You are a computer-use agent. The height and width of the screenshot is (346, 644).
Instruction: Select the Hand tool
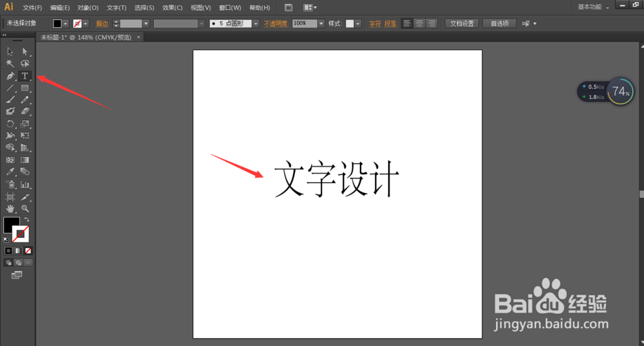[10, 208]
